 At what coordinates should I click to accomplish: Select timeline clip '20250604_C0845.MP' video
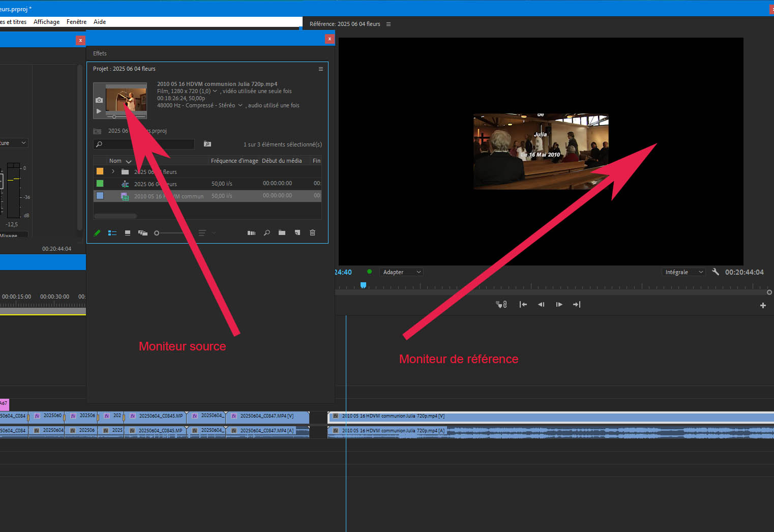(156, 417)
